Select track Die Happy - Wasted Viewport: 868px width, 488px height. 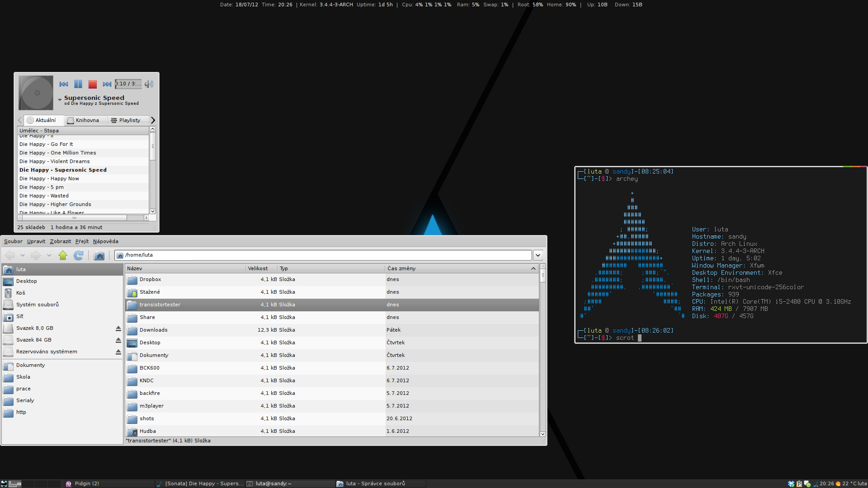tap(83, 196)
